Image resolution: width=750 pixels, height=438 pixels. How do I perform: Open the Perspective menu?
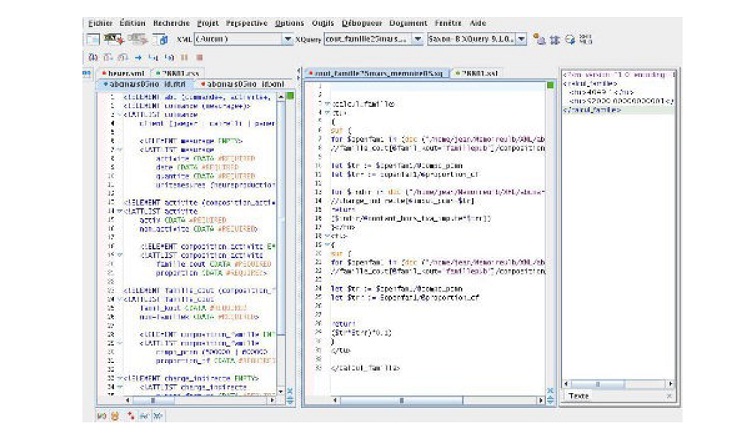point(245,21)
